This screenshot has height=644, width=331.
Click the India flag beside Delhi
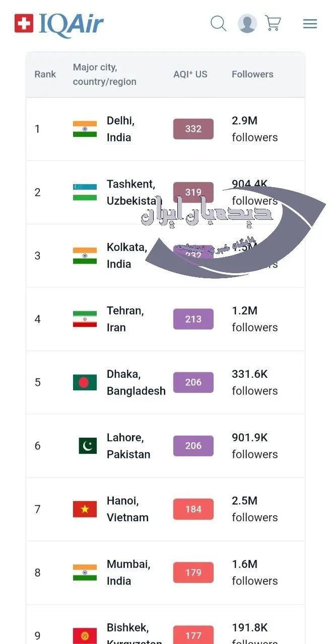click(85, 129)
